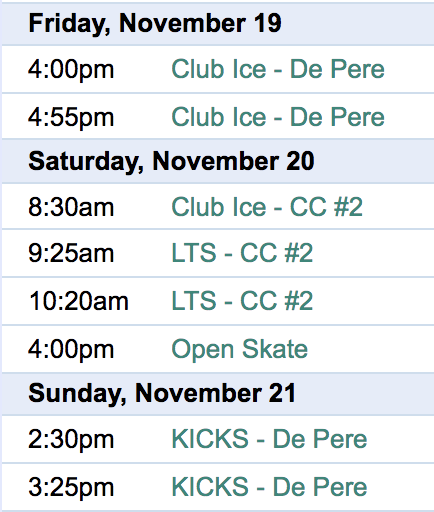Image resolution: width=434 pixels, height=512 pixels.
Task: Open the 10:20am LTS - CC #2 link
Action: point(242,301)
